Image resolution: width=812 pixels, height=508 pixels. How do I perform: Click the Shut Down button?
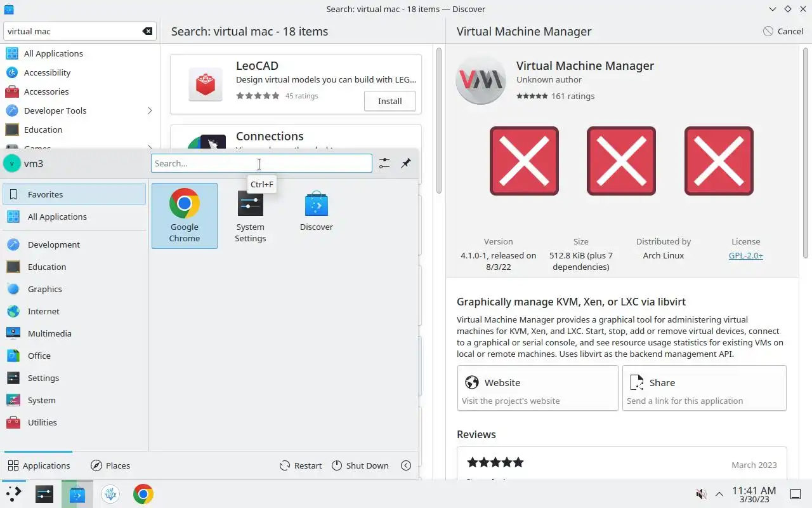pos(360,465)
